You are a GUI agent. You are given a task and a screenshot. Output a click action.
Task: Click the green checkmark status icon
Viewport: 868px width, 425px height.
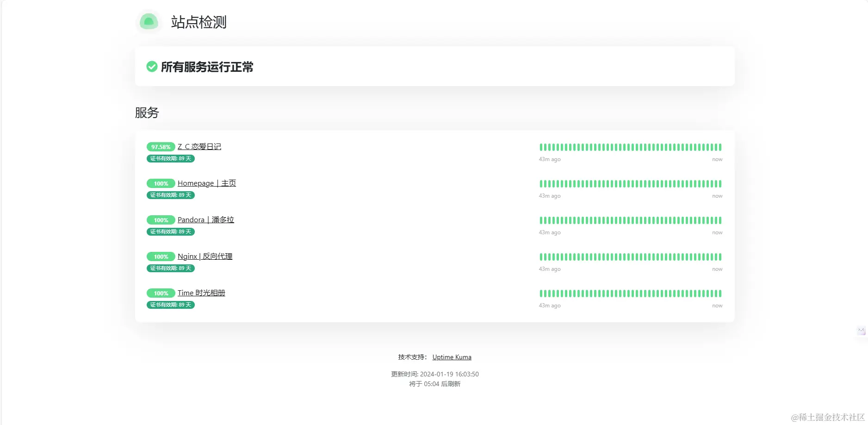pos(152,67)
